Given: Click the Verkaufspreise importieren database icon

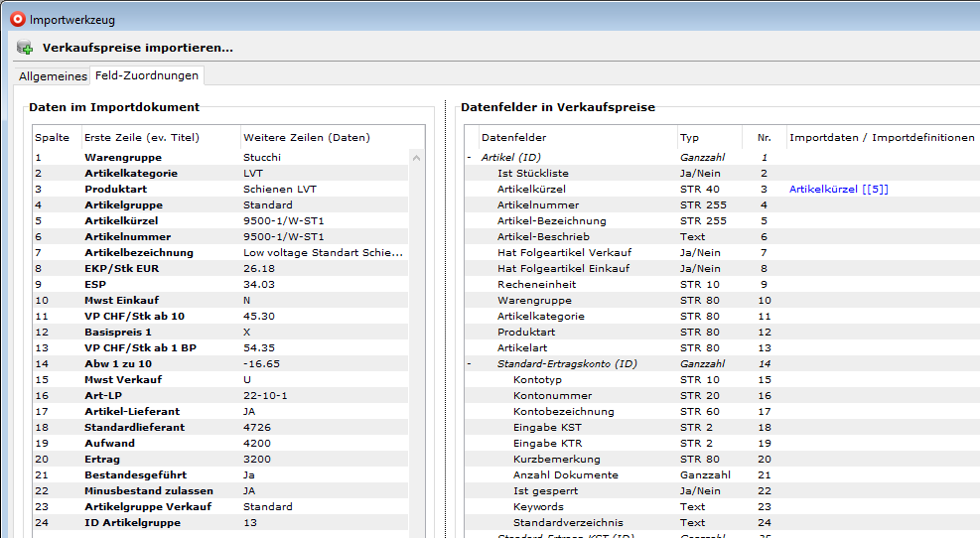Looking at the screenshot, I should [25, 48].
